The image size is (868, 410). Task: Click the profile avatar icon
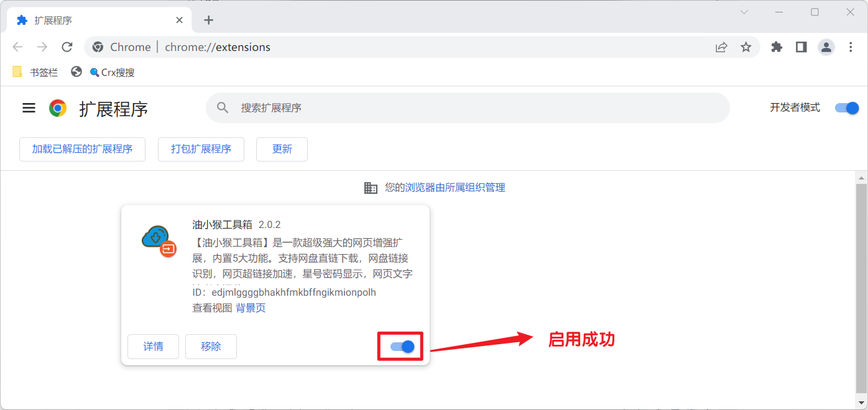(826, 47)
